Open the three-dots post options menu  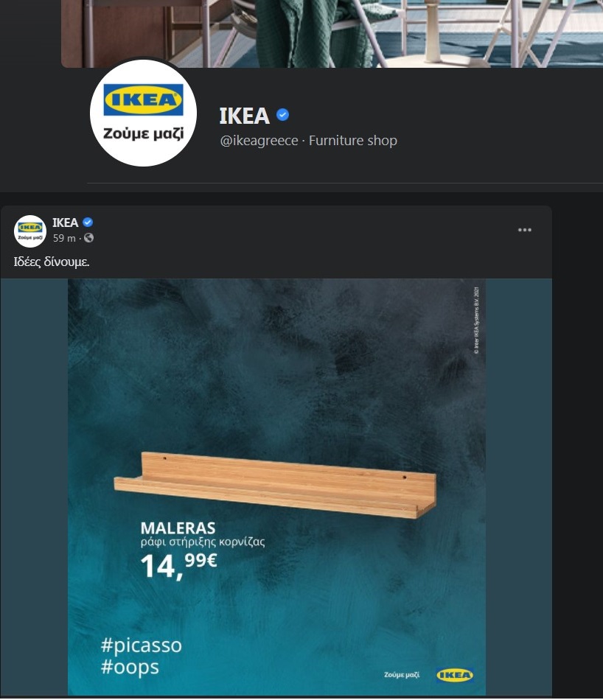click(x=524, y=230)
